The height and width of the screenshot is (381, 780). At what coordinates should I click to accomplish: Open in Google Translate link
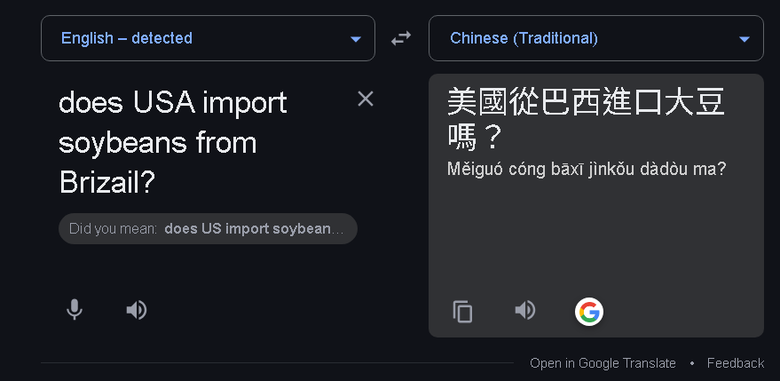(602, 363)
